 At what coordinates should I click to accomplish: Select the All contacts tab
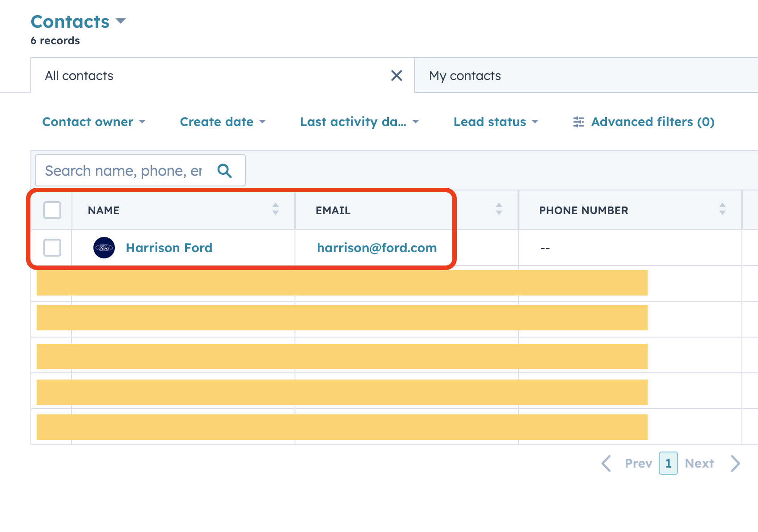click(79, 76)
